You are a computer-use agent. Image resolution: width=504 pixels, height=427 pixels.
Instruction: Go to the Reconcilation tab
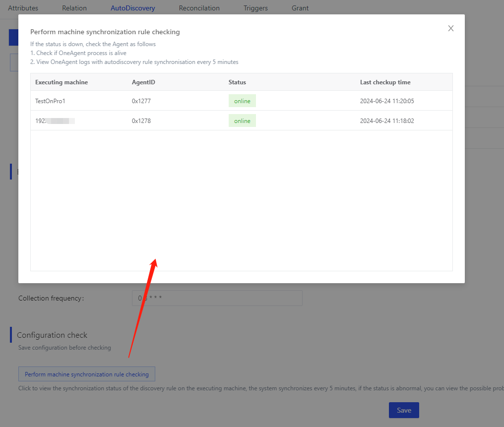(x=199, y=8)
